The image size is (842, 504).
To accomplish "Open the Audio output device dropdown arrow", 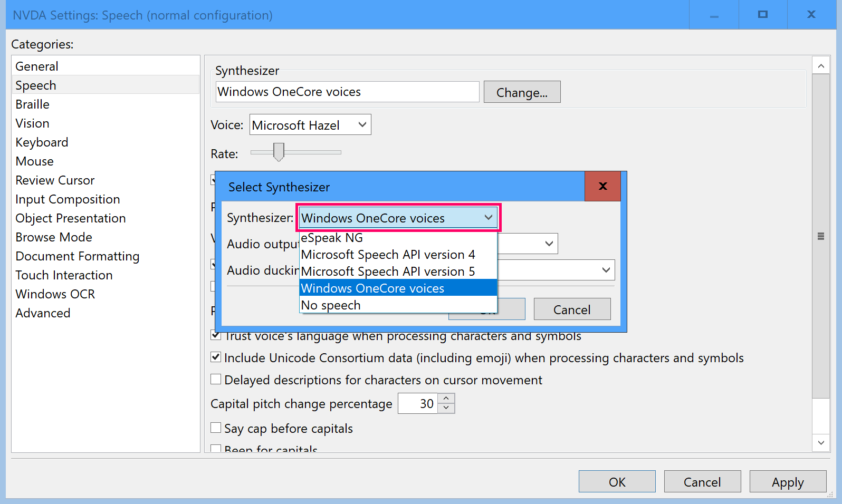I will point(549,244).
